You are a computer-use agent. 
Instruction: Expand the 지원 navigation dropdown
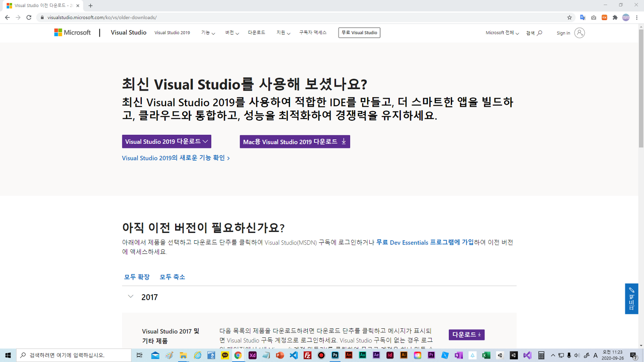[283, 33]
